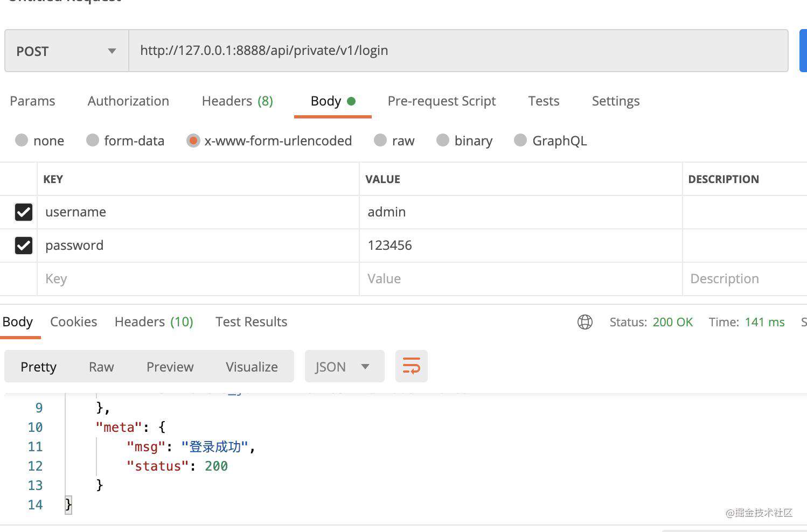Open the POST method dropdown
This screenshot has height=532, width=807.
(x=67, y=51)
